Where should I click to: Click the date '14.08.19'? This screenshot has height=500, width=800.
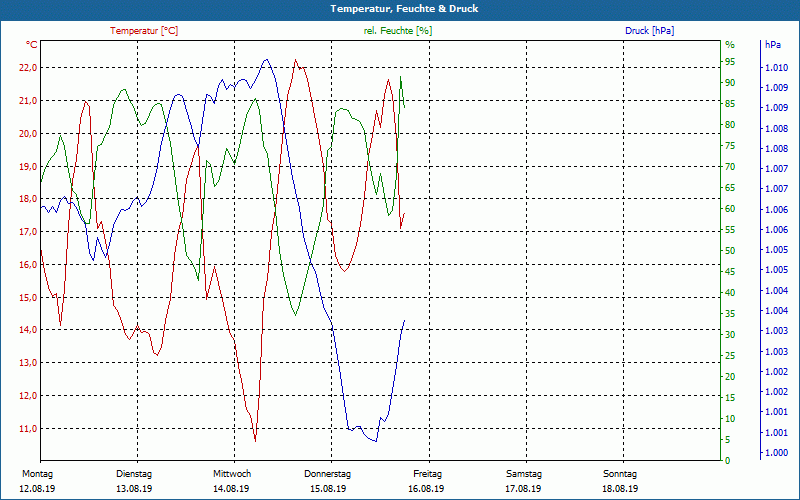coord(231,489)
